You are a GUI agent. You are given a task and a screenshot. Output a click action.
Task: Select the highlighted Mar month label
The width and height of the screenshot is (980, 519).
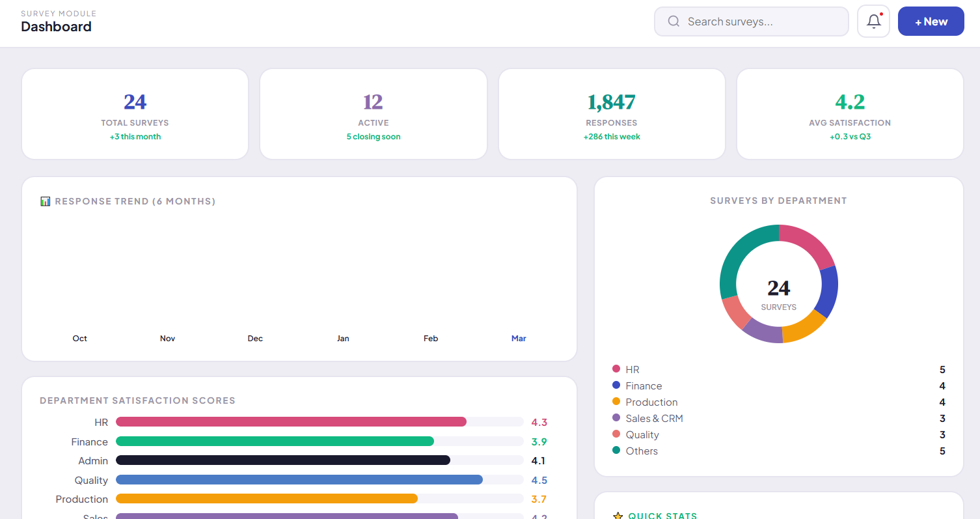click(519, 339)
